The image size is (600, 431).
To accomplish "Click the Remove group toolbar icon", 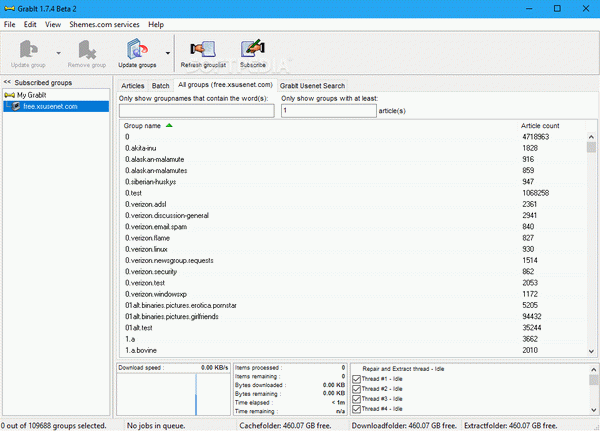I will tap(87, 49).
